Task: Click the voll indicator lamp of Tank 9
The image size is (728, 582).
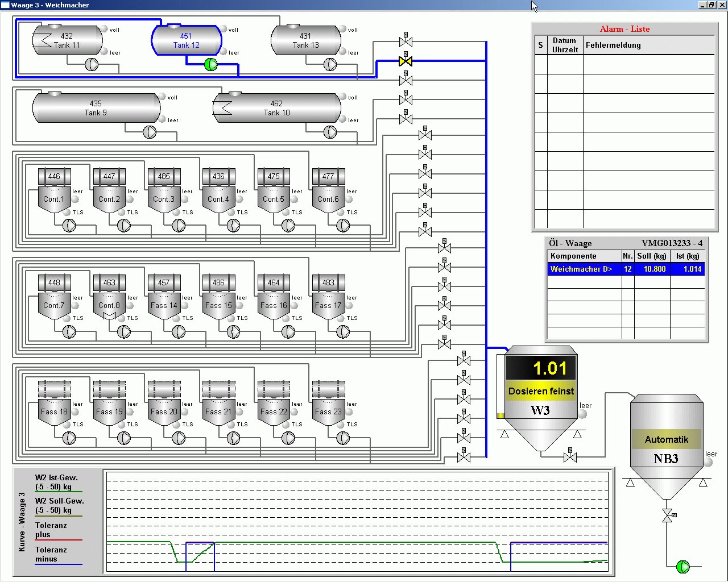Action: [x=162, y=97]
